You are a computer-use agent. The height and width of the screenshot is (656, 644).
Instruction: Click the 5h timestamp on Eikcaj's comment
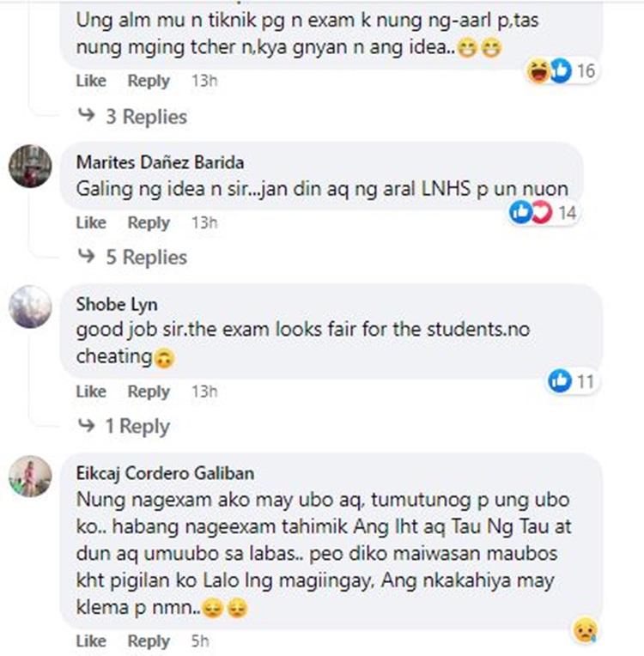click(200, 641)
